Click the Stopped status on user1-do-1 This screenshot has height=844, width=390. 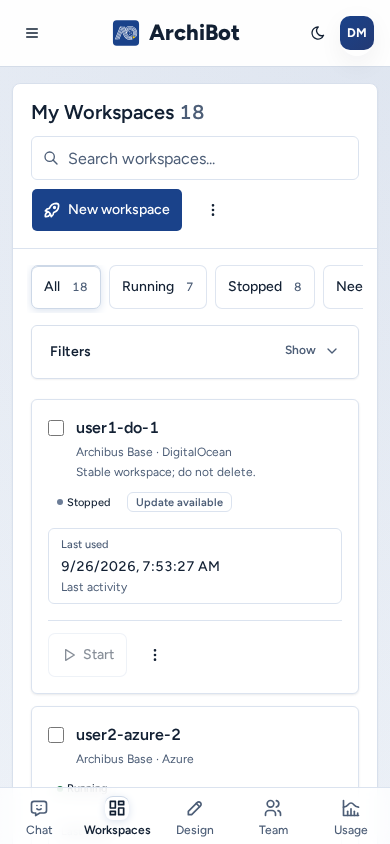click(83, 502)
